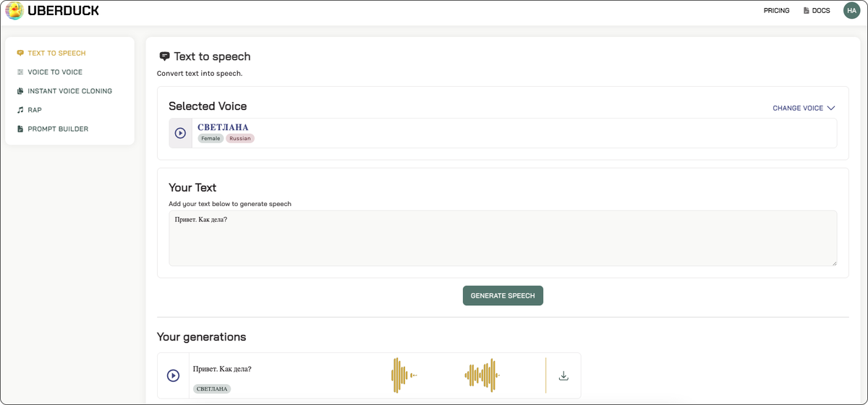The image size is (868, 405).
Task: Click the Selected Voice heading
Action: [x=208, y=106]
